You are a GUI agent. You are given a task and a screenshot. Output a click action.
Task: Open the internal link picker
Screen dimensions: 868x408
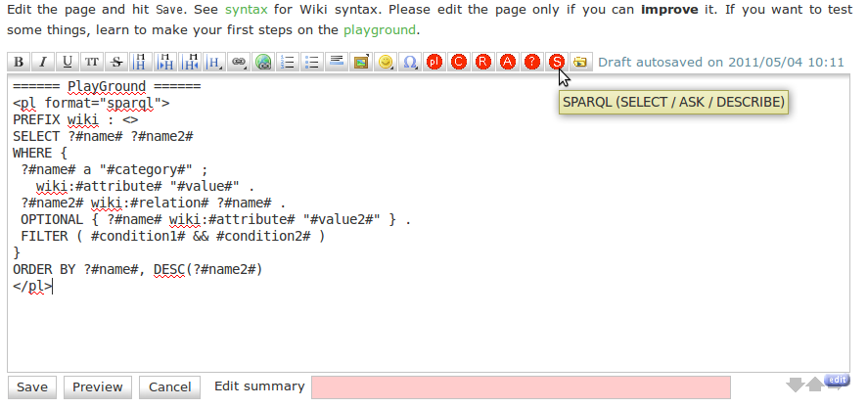[239, 62]
